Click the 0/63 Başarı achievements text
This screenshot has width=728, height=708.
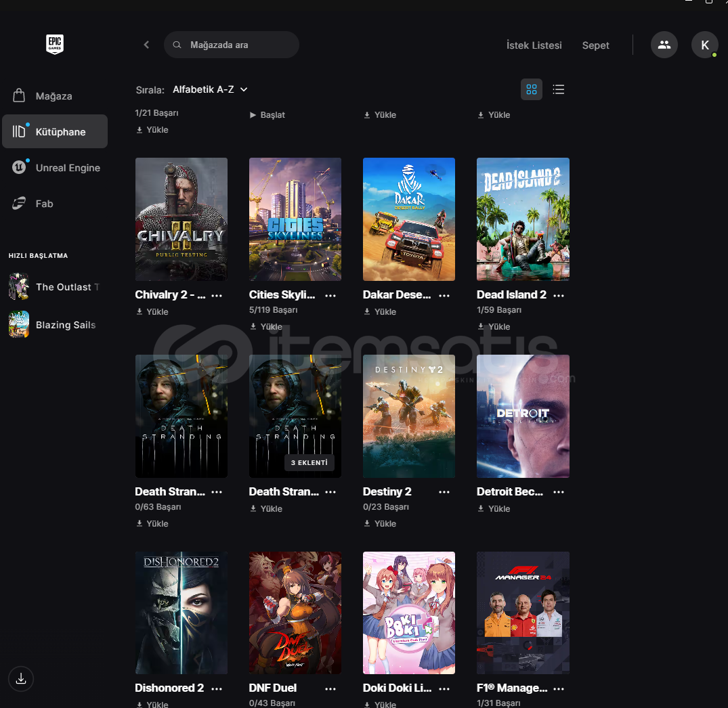[x=158, y=507]
